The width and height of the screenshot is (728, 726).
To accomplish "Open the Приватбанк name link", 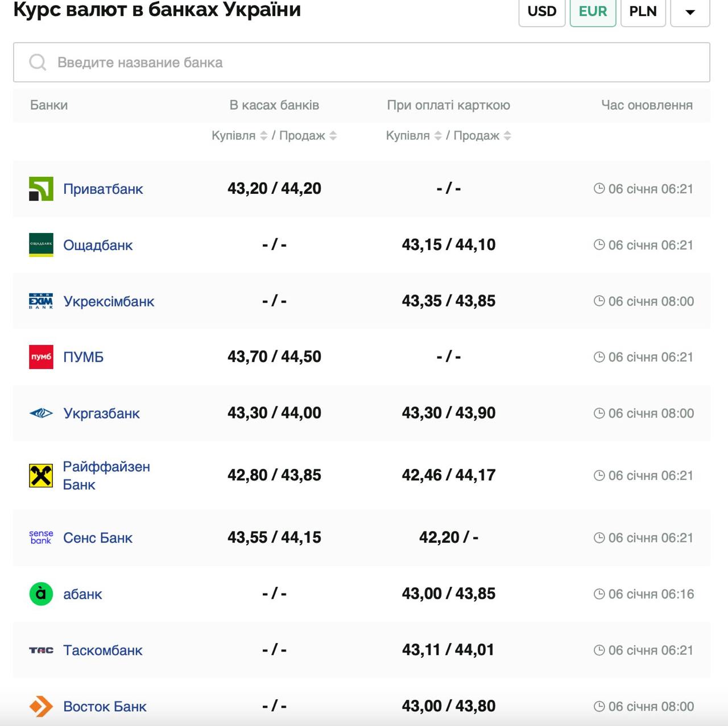I will pos(103,189).
